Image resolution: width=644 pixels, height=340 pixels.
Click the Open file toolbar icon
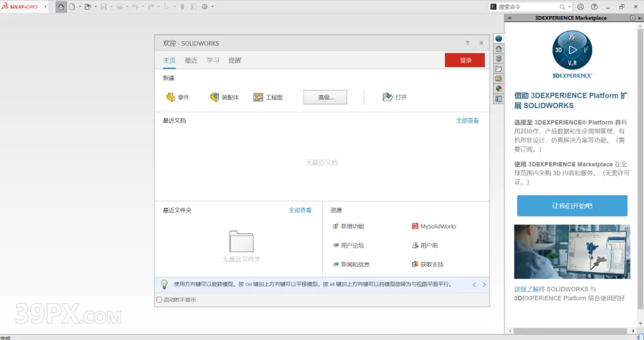tap(88, 7)
